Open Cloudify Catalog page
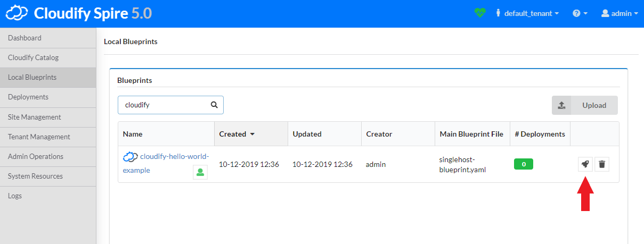Image resolution: width=644 pixels, height=244 pixels. pyautogui.click(x=33, y=57)
